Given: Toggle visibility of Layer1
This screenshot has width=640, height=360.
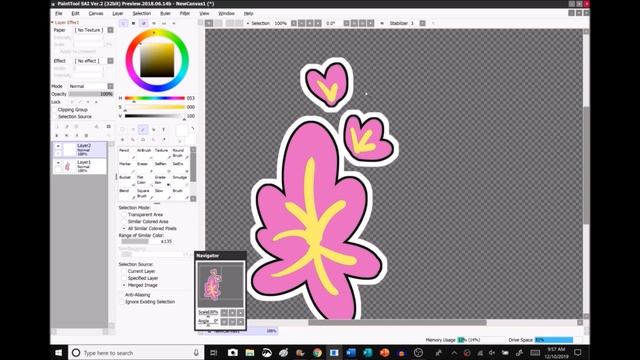Looking at the screenshot, I should pos(58,162).
